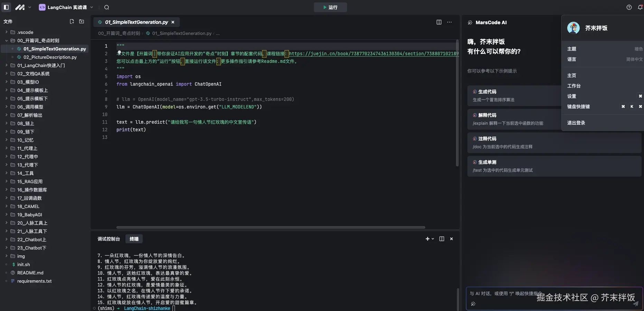Screen dimensions: 644x311
Task: Expand the 01_LangChain快速入门 folder
Action: (x=41, y=65)
